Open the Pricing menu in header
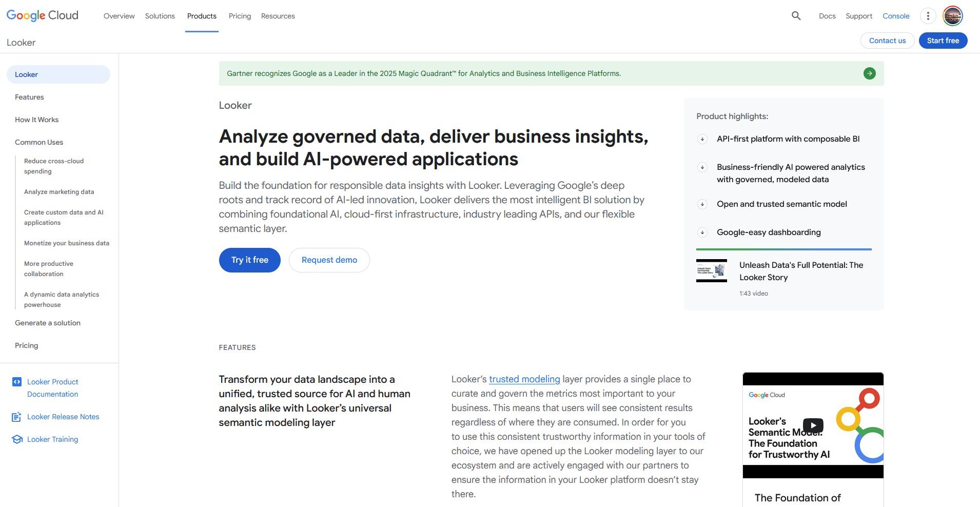Image resolution: width=980 pixels, height=507 pixels. coord(240,16)
